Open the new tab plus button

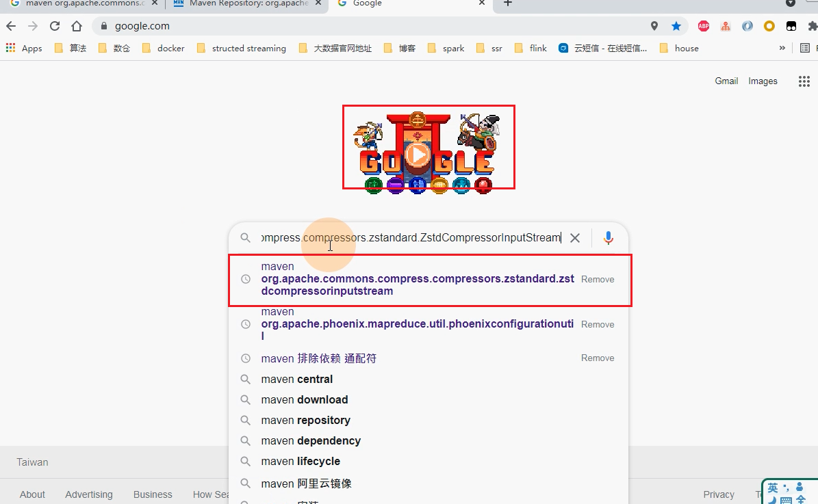point(508,3)
